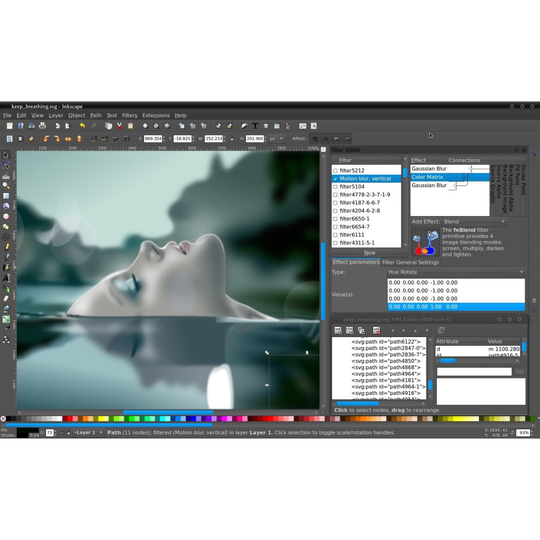Check the filter5212 checkbox
The image size is (540, 540).
coord(335,171)
